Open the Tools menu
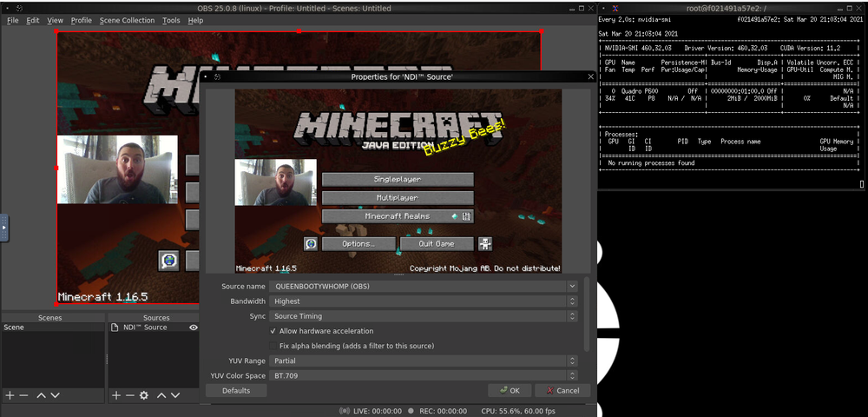Screen dimensions: 868x417 coord(171,20)
